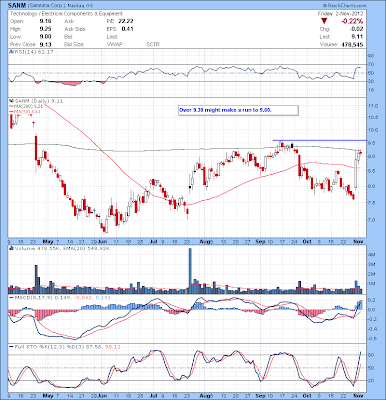Select the PE value 22.22
386x400 pixels.
pos(127,21)
